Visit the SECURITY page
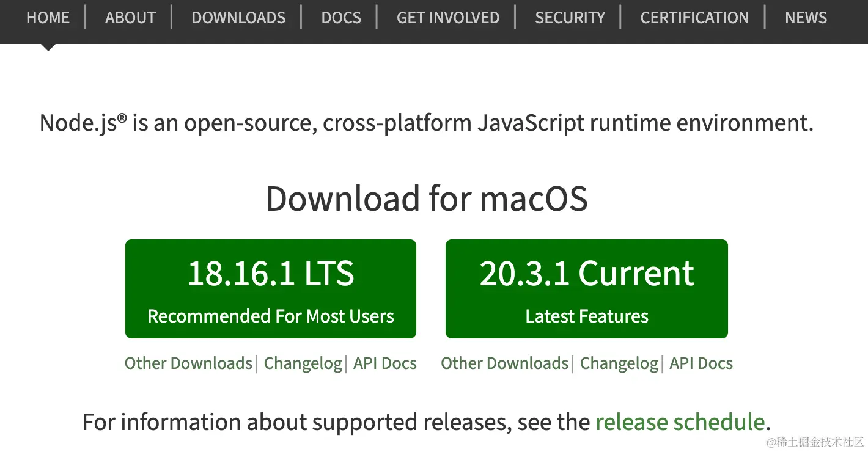 (x=570, y=18)
